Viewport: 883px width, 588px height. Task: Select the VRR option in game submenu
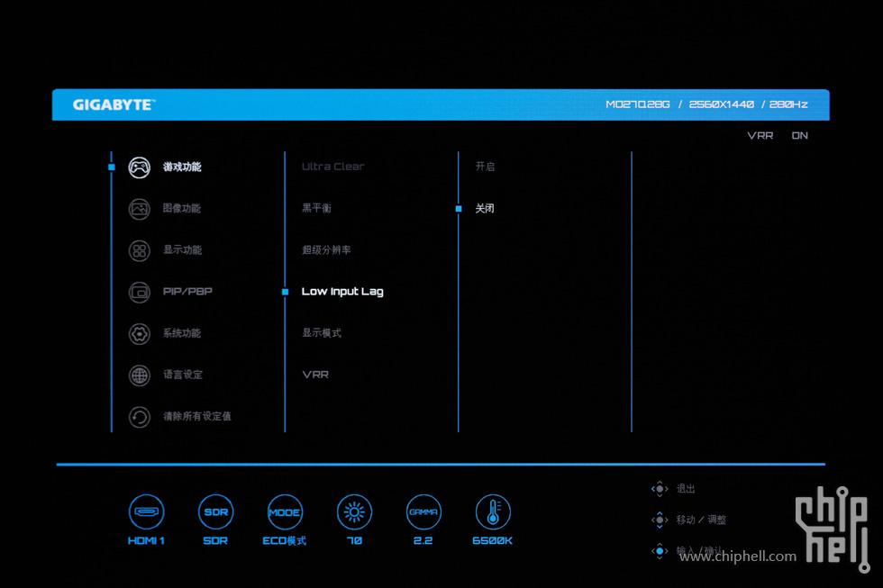click(315, 375)
